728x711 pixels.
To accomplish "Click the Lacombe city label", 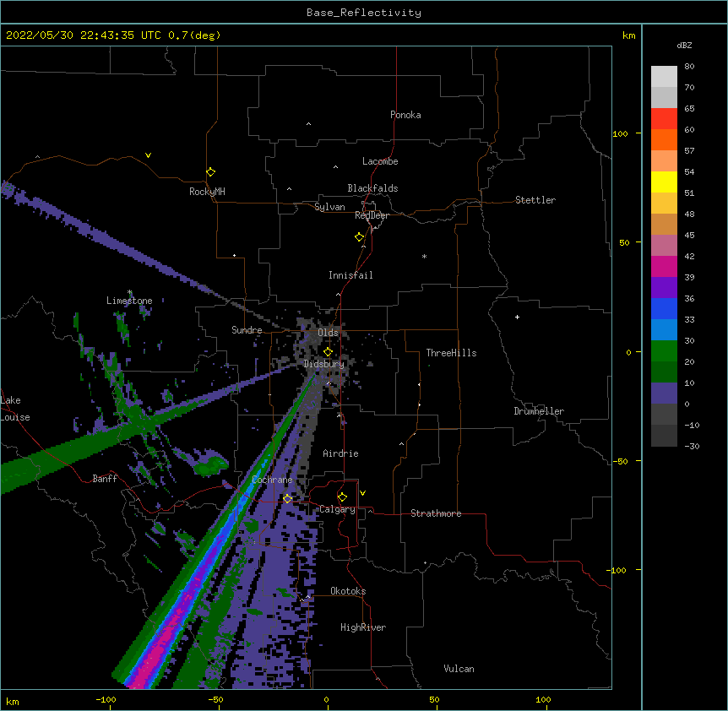I will tap(380, 161).
